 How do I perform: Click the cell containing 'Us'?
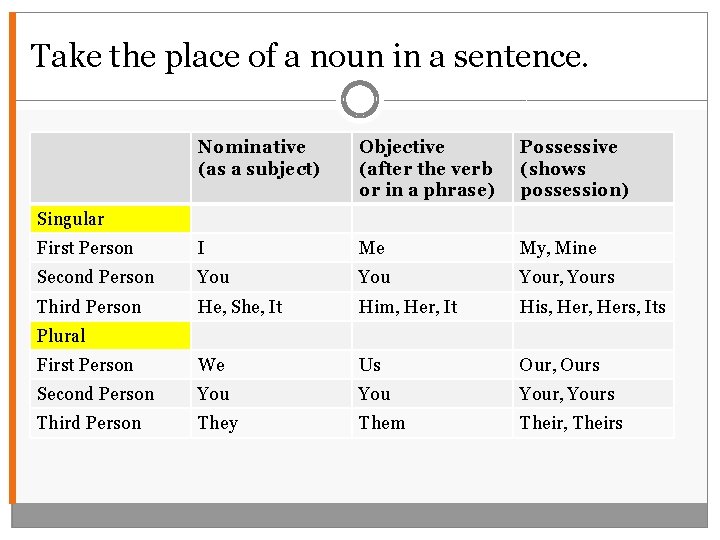433,365
